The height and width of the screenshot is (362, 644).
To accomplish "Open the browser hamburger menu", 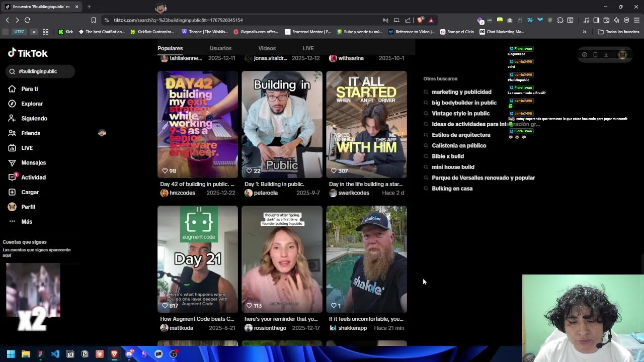I will pos(636,20).
